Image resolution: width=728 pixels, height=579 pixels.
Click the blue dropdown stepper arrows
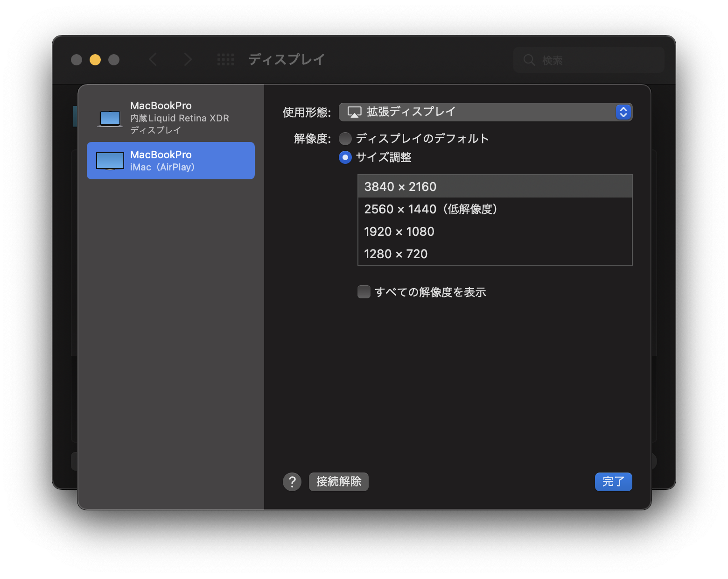(623, 112)
